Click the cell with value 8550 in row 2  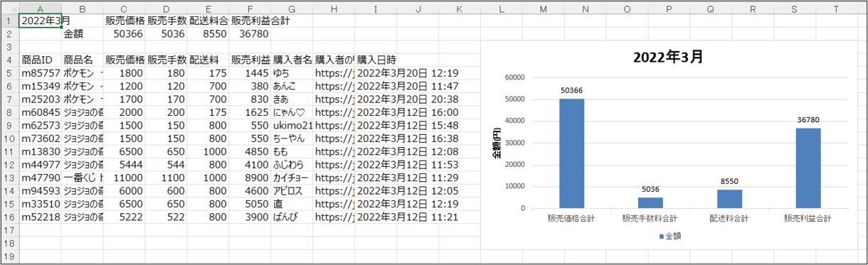click(208, 33)
